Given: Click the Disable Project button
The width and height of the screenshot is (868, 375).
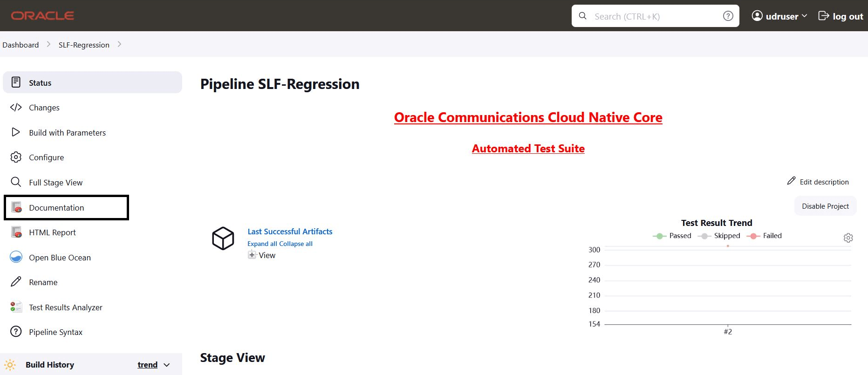Looking at the screenshot, I should (825, 206).
